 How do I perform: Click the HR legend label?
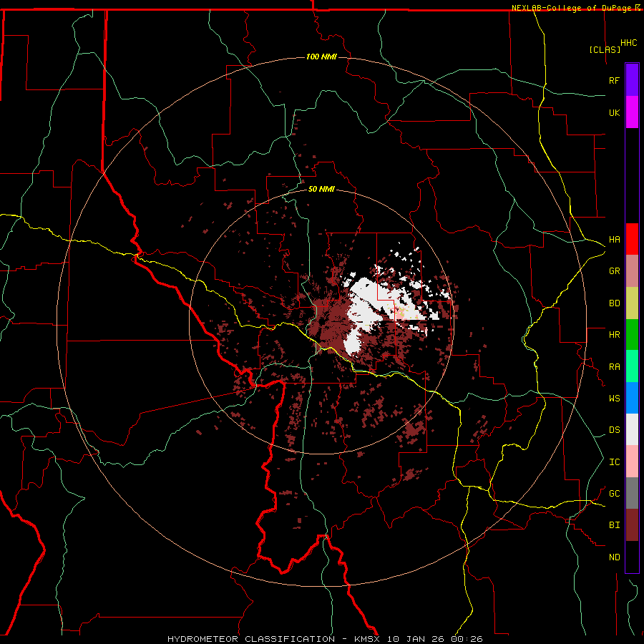coord(614,335)
